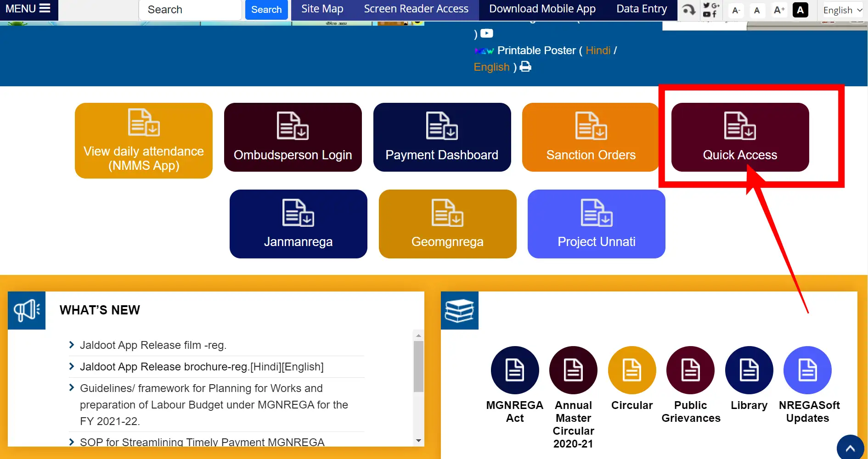Open Download Mobile App link
Screen dimensions: 868x459
[x=542, y=9]
